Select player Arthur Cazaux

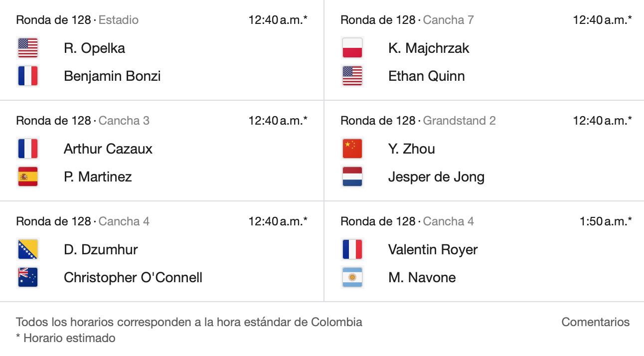(108, 149)
